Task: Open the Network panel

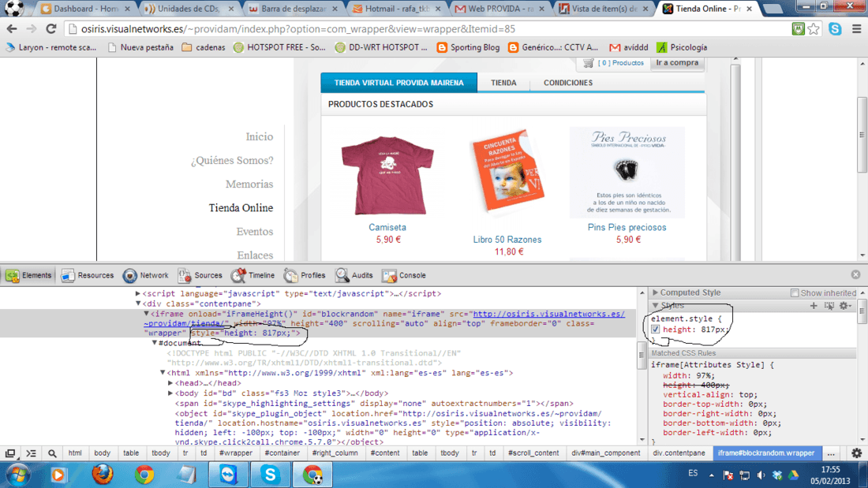Action: click(x=146, y=275)
